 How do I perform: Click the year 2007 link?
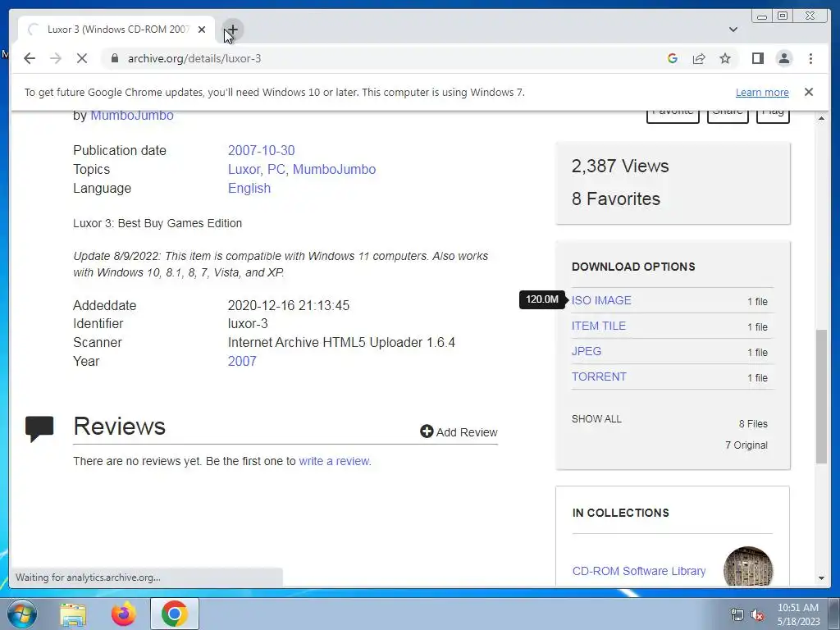point(242,361)
